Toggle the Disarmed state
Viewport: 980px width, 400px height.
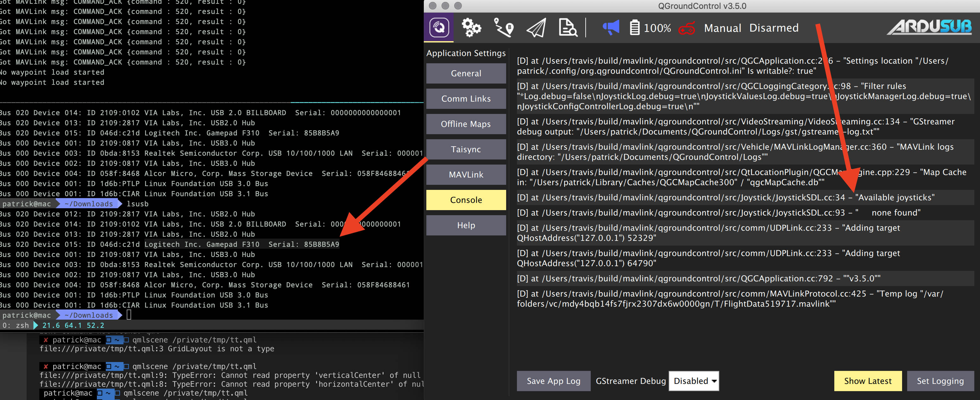tap(774, 28)
